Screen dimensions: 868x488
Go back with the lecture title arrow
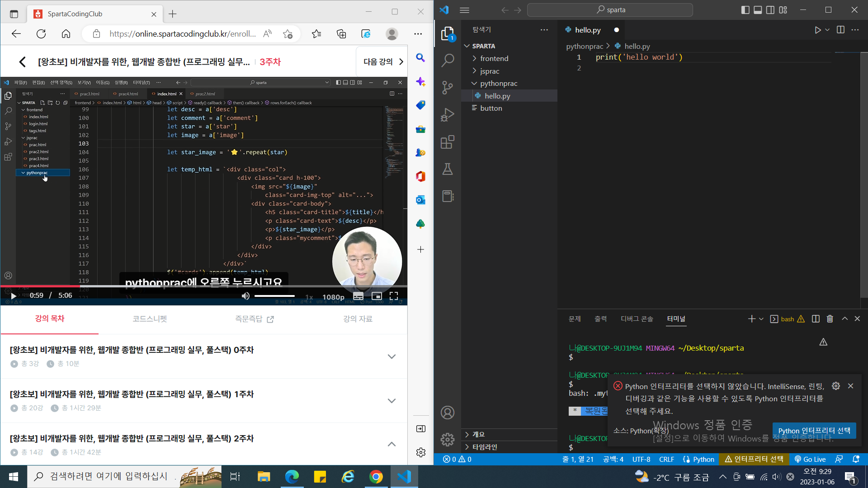tap(22, 62)
